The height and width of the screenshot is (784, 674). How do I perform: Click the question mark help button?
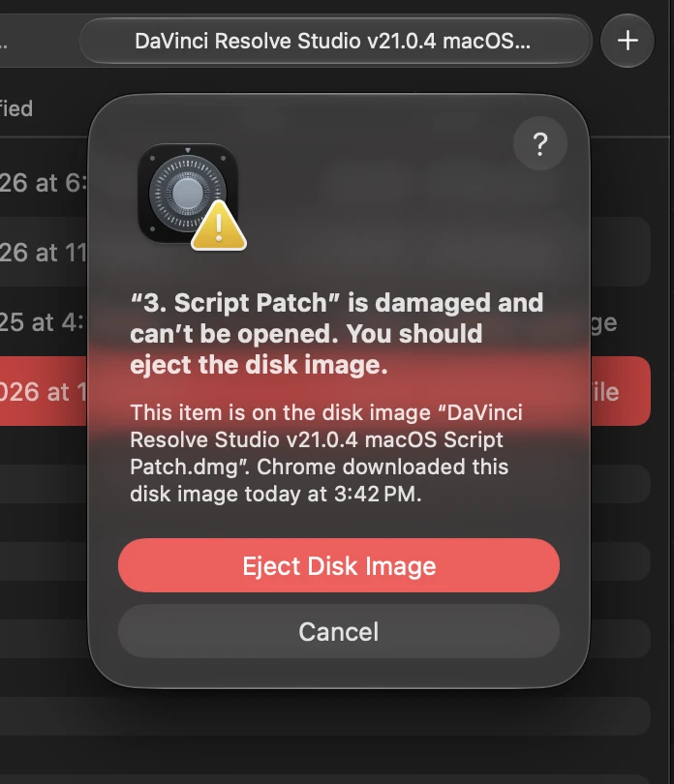[x=540, y=144]
